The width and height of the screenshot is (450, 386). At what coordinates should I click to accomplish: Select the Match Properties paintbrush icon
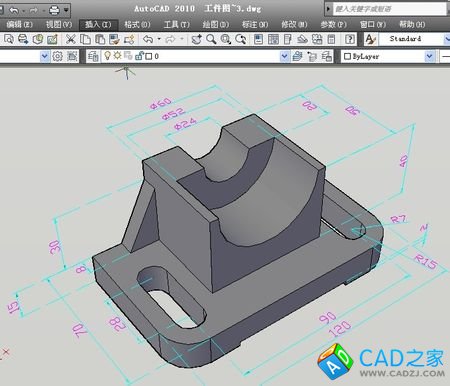114,39
